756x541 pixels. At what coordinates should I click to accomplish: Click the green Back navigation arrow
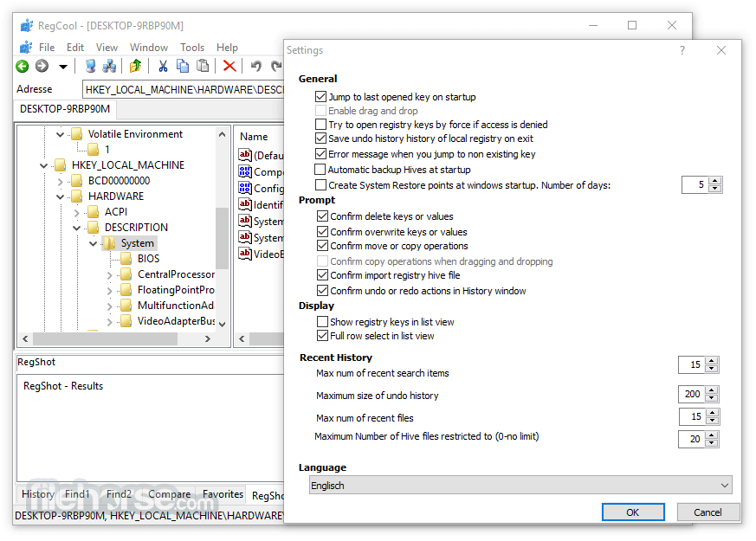pyautogui.click(x=23, y=66)
